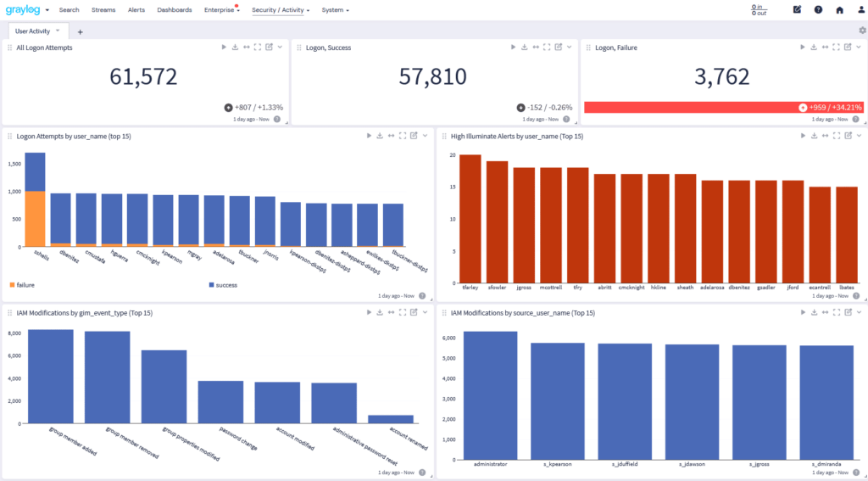The width and height of the screenshot is (868, 481).
Task: Expand Logon, Success widget to fullscreen
Action: pos(547,48)
